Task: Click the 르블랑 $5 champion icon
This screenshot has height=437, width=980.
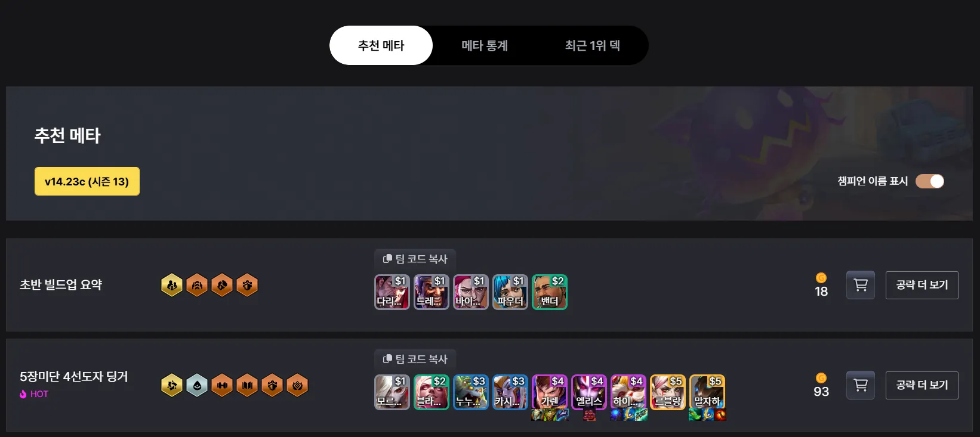Action: click(x=668, y=392)
